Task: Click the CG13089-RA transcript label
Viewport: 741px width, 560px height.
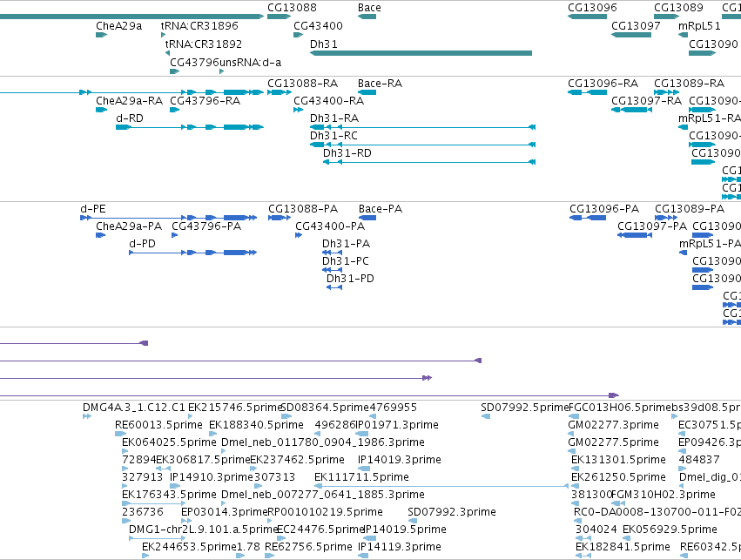Action: 689,84
